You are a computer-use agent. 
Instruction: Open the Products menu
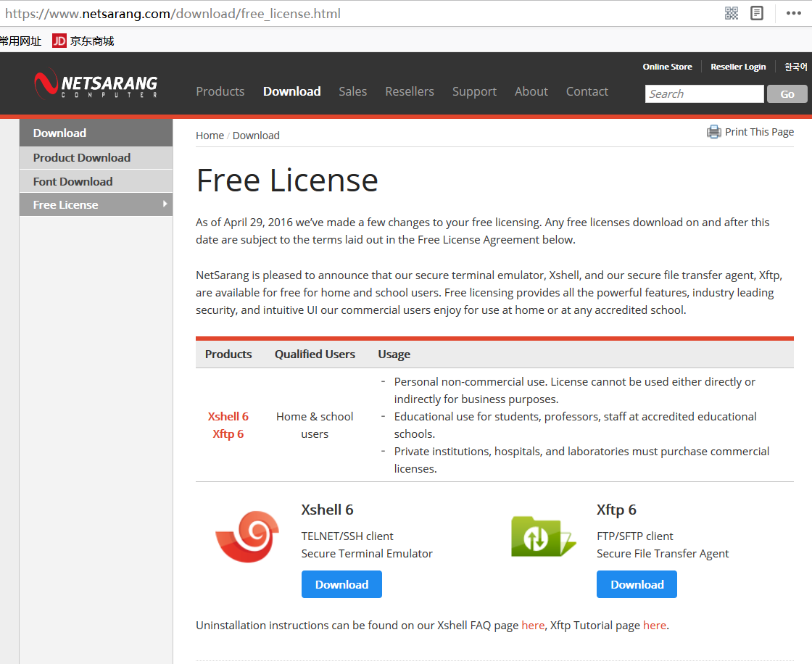coord(220,91)
